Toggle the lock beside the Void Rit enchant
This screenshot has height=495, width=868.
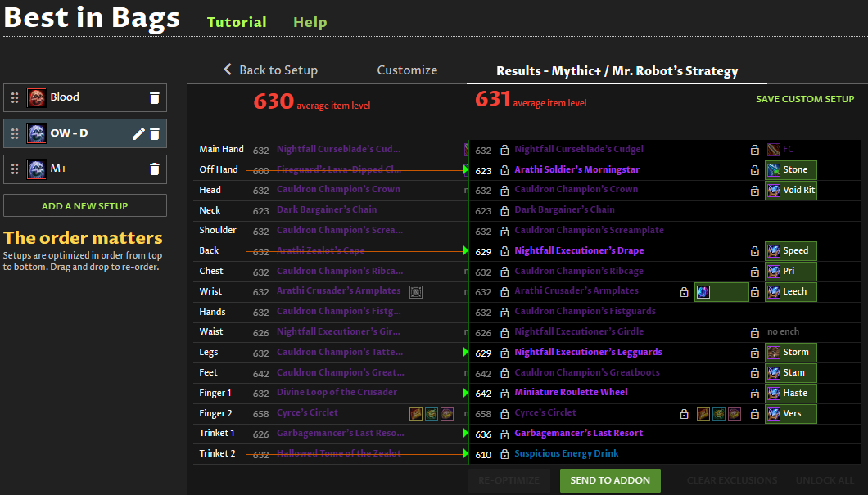click(754, 191)
